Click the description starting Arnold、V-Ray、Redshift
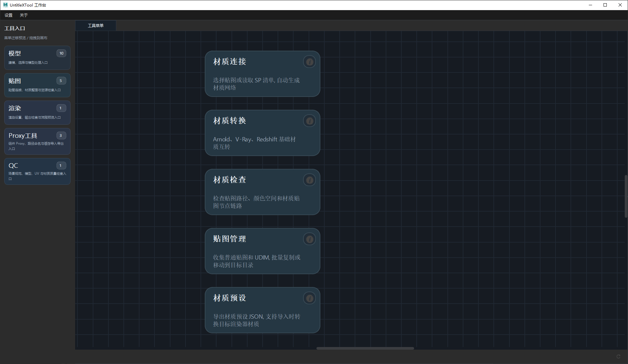Image resolution: width=628 pixels, height=364 pixels. (x=254, y=143)
